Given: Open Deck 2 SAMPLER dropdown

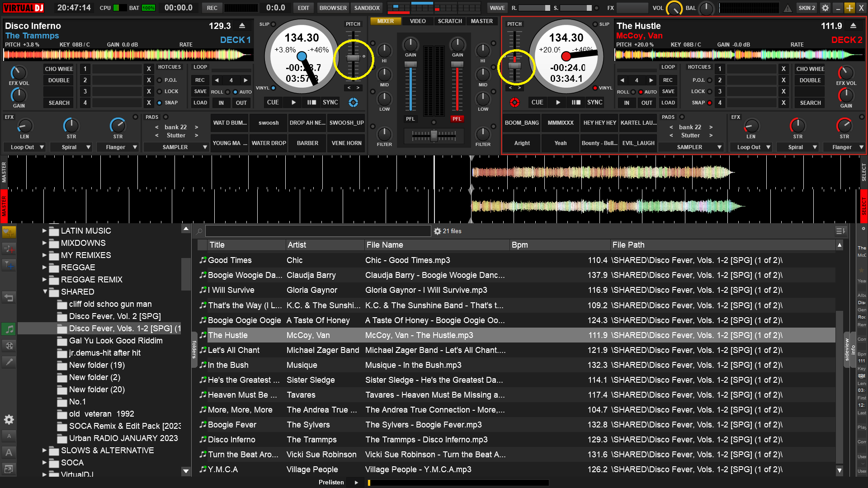Looking at the screenshot, I should click(719, 147).
